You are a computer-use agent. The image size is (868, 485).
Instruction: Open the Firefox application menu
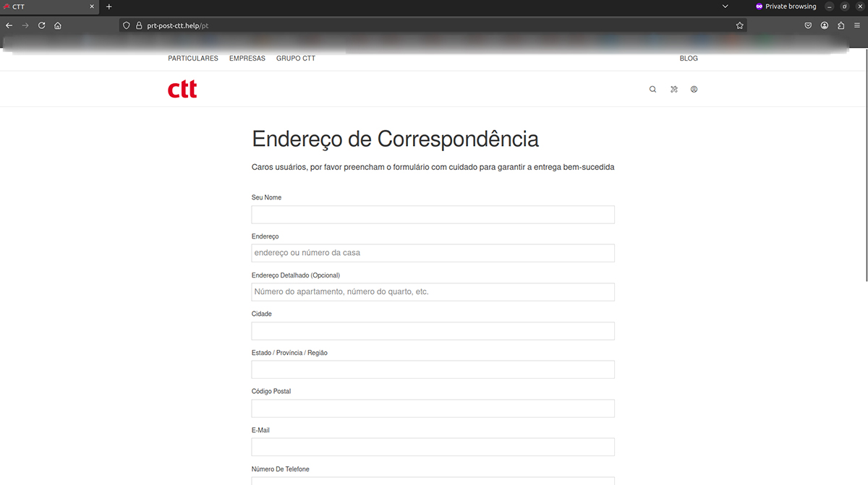(856, 25)
